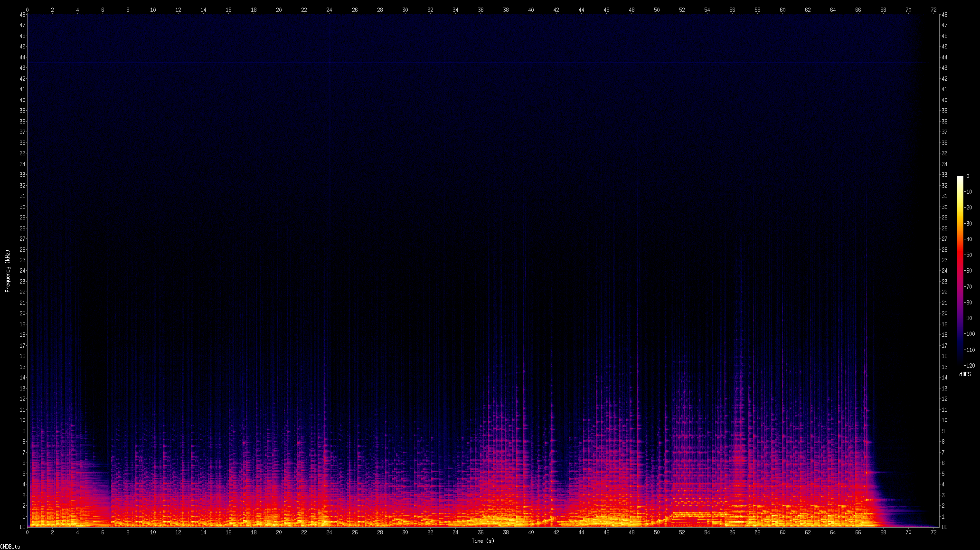Click the "-120" label on the dBFS color scale
Image resolution: width=980 pixels, height=550 pixels.
(970, 366)
